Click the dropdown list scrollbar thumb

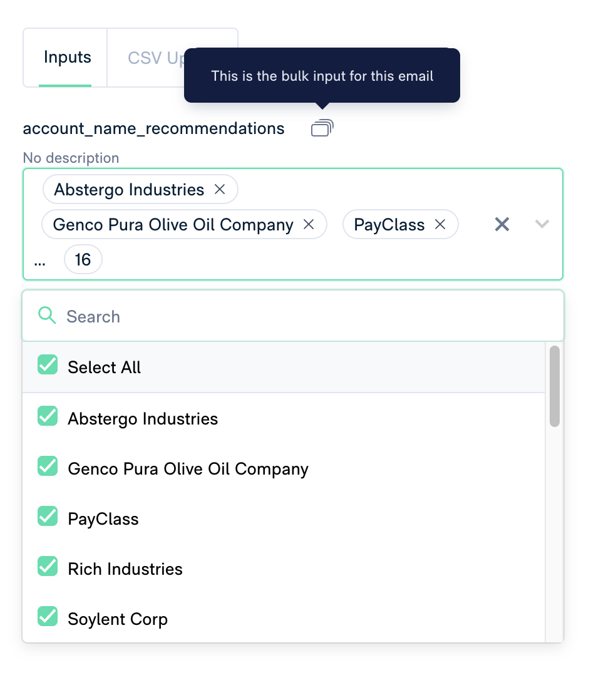tap(555, 386)
